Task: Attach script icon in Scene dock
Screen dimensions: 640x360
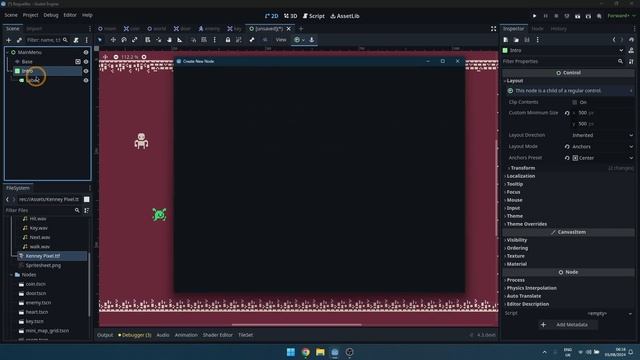Action: [x=76, y=40]
